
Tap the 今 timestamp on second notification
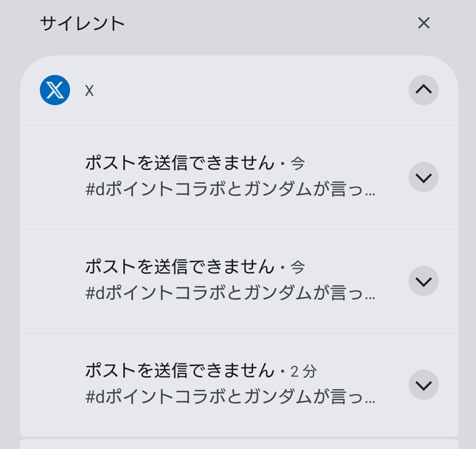298,267
